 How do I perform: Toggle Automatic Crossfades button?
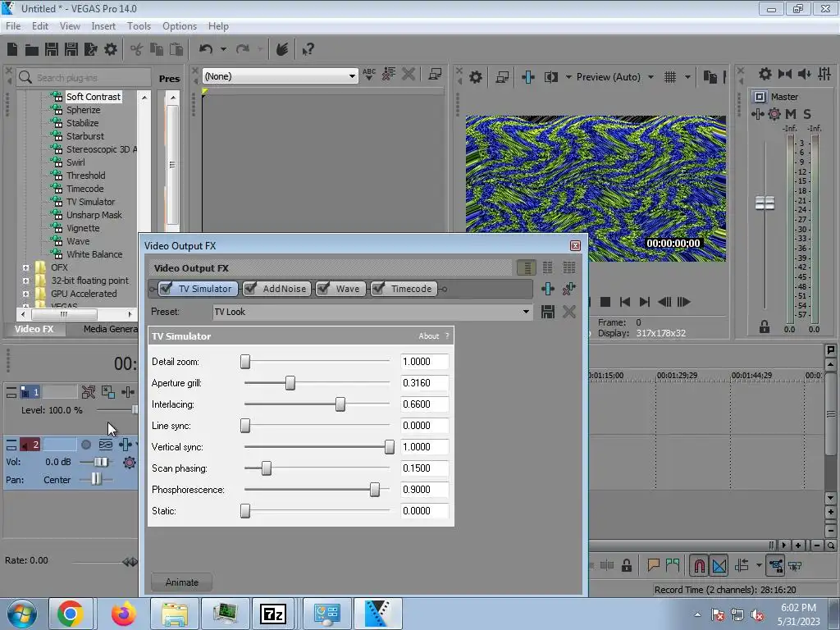719,566
